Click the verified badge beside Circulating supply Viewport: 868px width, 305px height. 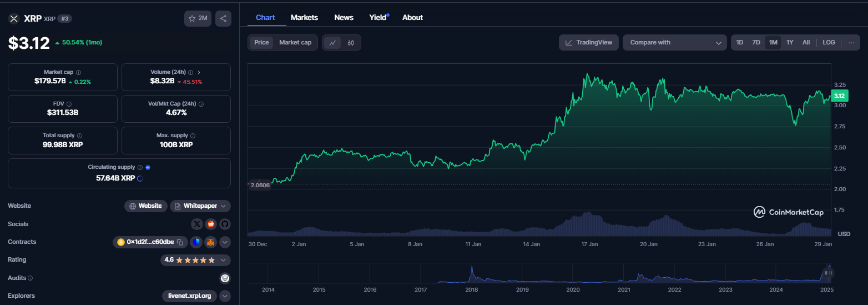pos(148,167)
